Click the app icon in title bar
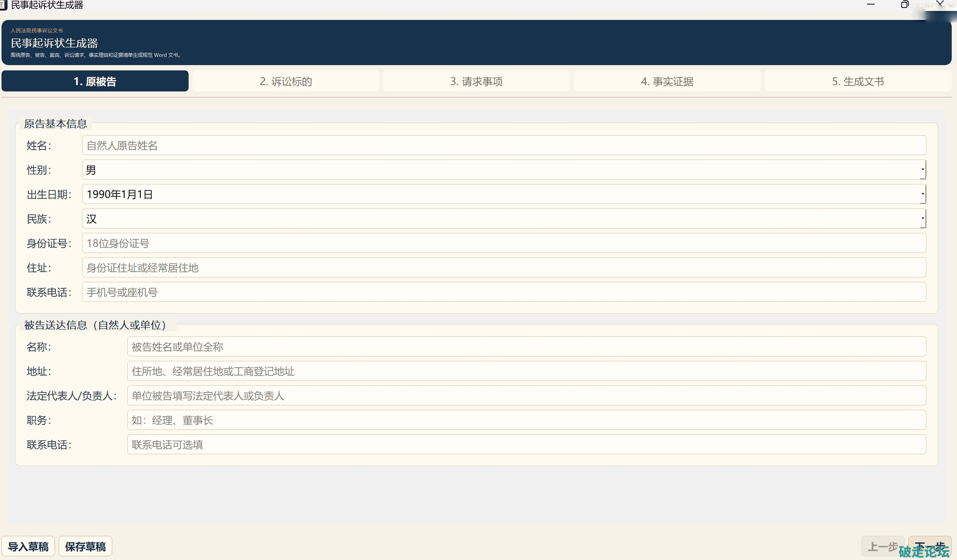 tap(3, 5)
